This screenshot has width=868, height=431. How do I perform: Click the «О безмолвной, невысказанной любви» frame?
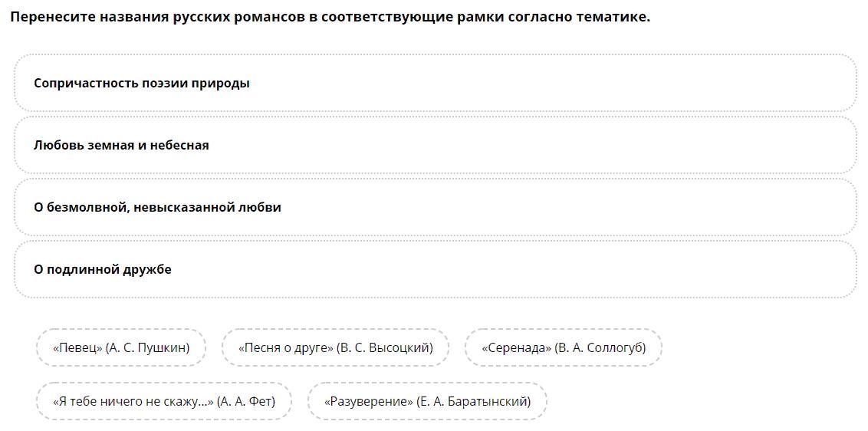(x=537, y=207)
